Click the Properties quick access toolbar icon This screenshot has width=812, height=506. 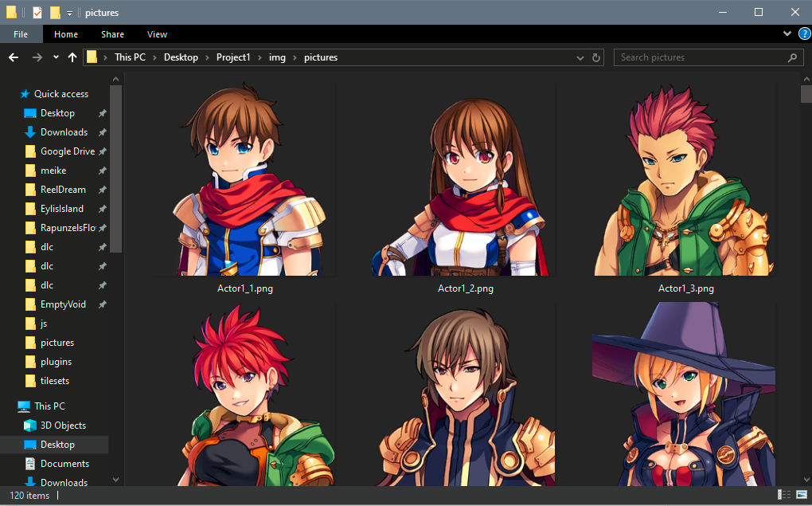pos(37,13)
